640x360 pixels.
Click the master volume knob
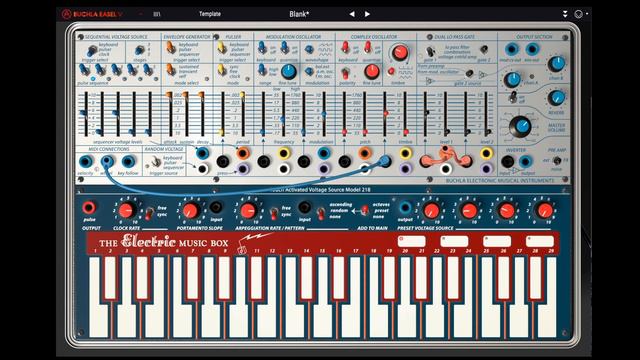coord(521,127)
